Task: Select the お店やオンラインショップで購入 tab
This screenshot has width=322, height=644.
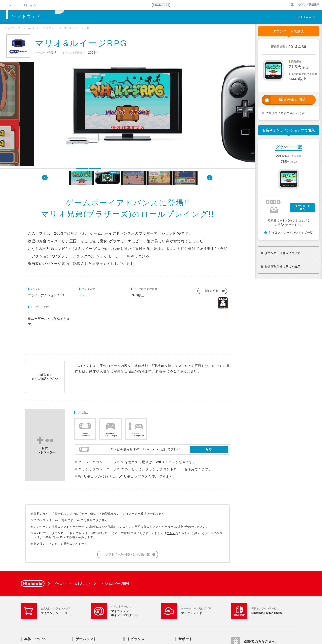Action: [x=289, y=130]
